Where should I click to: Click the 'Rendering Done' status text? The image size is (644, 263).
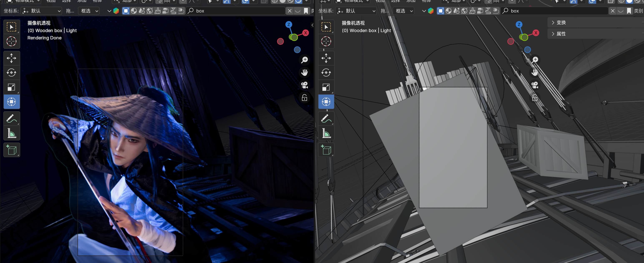tap(45, 38)
